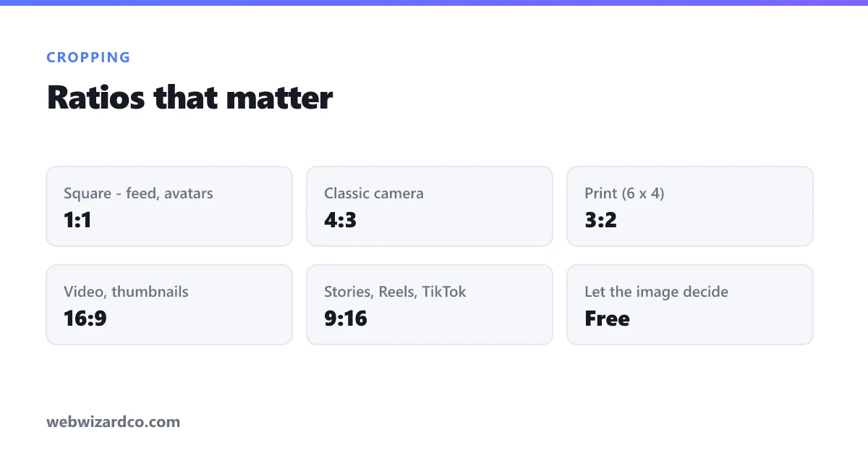Click the CROPPING section label
This screenshot has width=868, height=456.
pyautogui.click(x=89, y=57)
